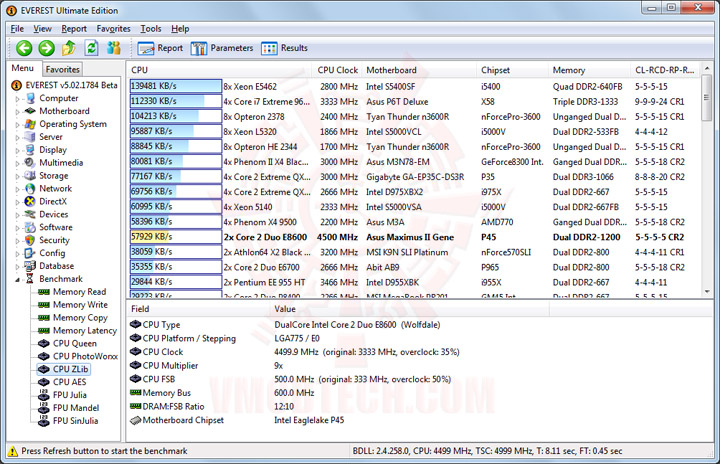The image size is (720, 464).
Task: Select the Security shield icon
Action: pos(30,240)
